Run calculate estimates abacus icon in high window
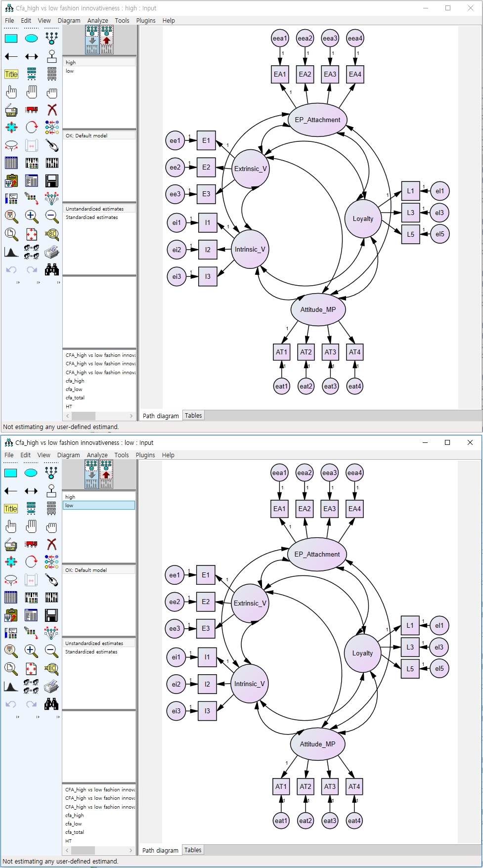Image resolution: width=483 pixels, height=868 pixels. (x=51, y=163)
